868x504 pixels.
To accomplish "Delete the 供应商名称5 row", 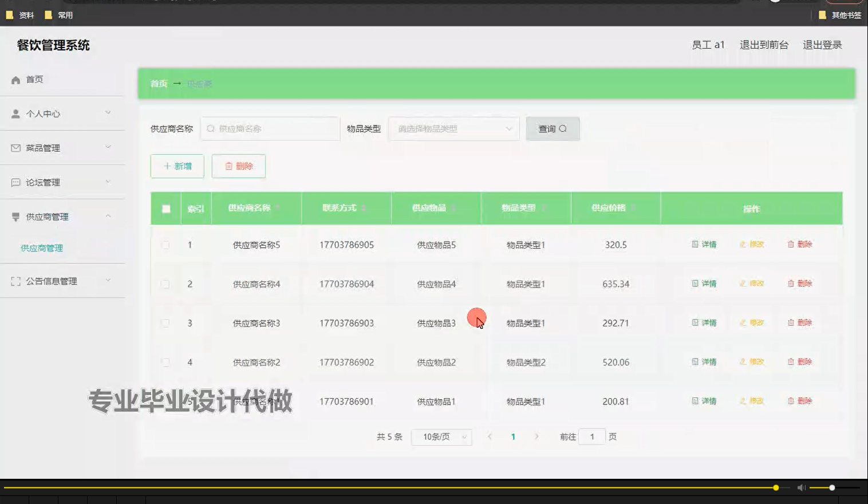I will pos(800,245).
